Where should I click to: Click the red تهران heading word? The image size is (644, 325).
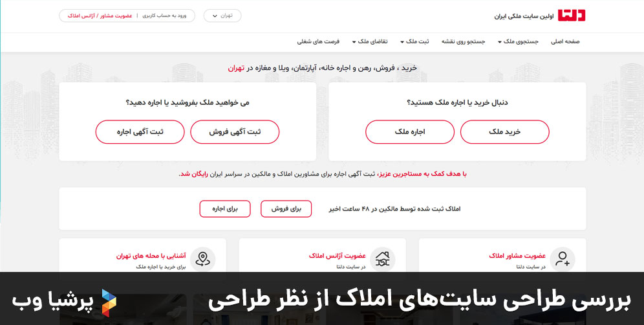click(236, 68)
